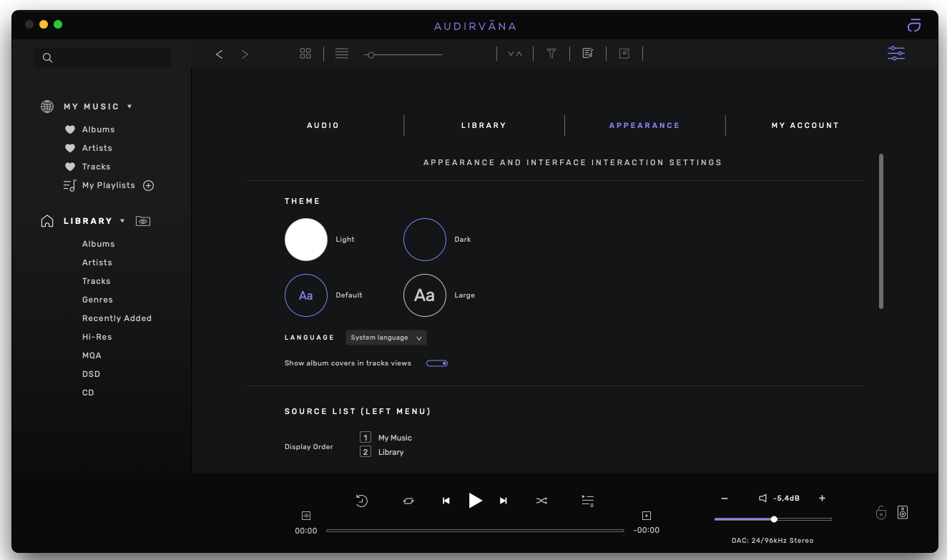Toggle show album covers in tracks views
Screen dimensions: 947x560
click(x=437, y=363)
